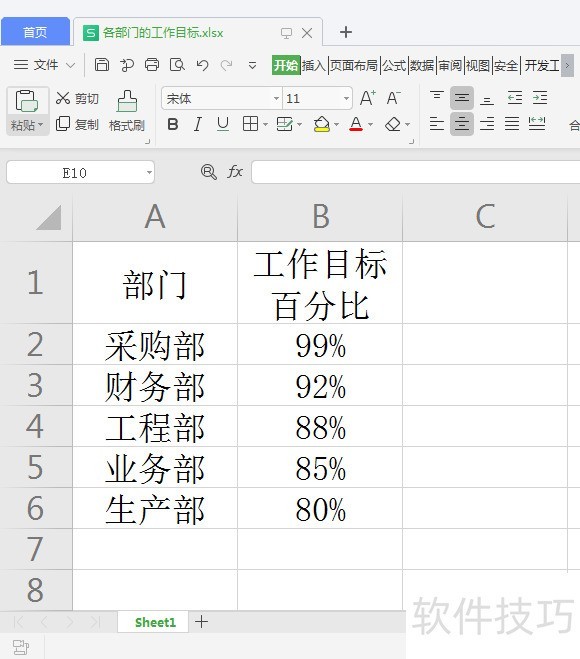Cut selection with the scissors icon
The width and height of the screenshot is (580, 659).
63,98
